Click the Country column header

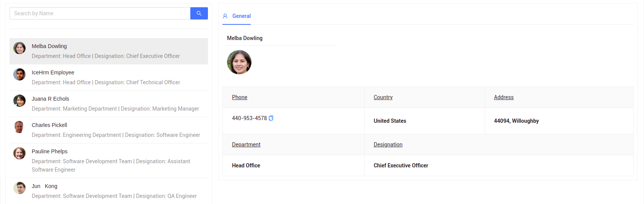[x=383, y=97]
